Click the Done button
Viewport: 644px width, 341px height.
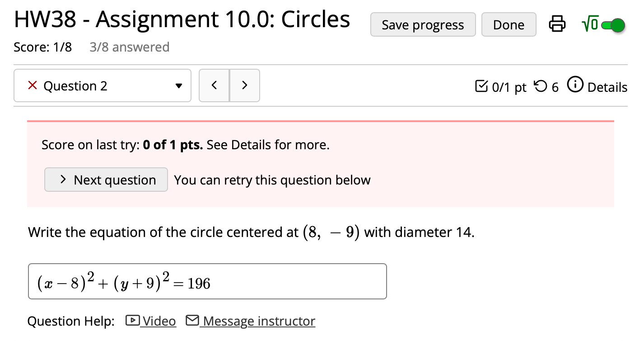(x=509, y=24)
